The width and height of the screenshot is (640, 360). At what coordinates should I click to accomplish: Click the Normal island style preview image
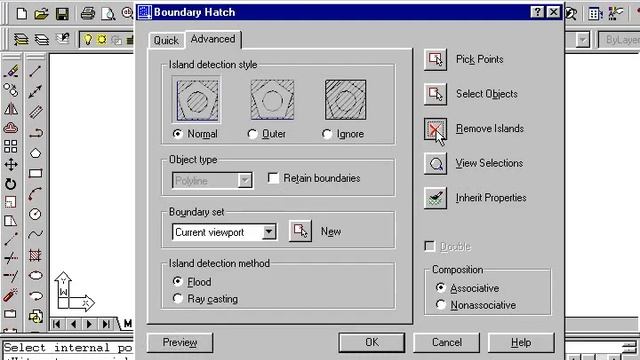pos(198,100)
